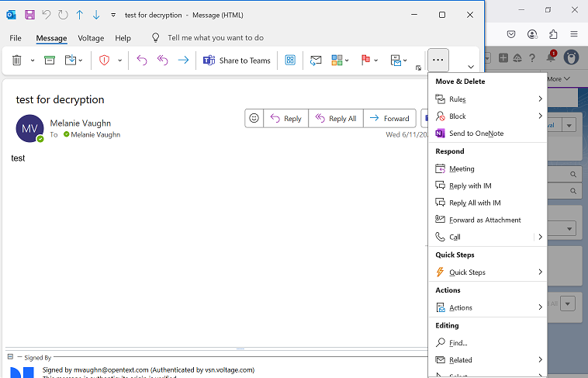Viewport: 588px width, 378px height.
Task: Open the Help tab
Action: 123,38
